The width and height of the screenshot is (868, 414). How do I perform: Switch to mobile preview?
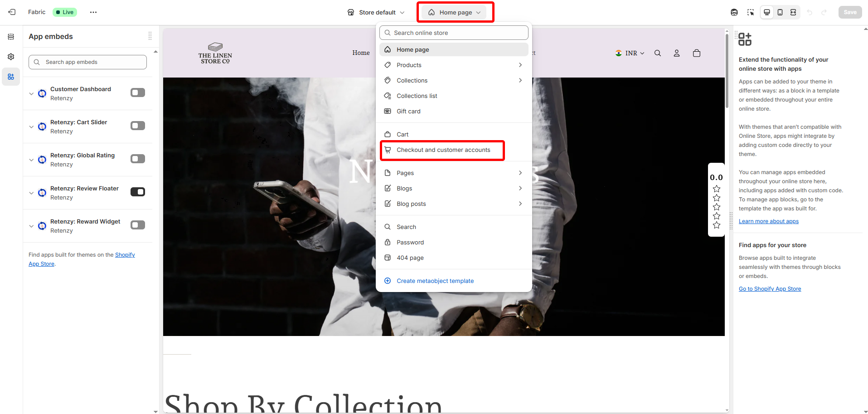click(780, 12)
